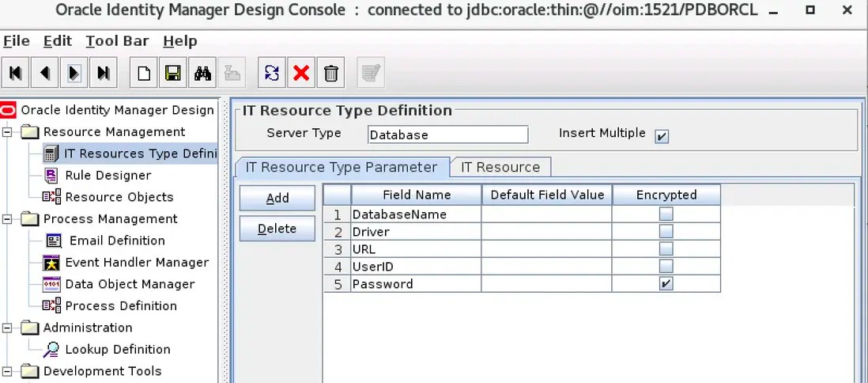Collapse the Administration tree node
The height and width of the screenshot is (383, 868).
coord(7,328)
